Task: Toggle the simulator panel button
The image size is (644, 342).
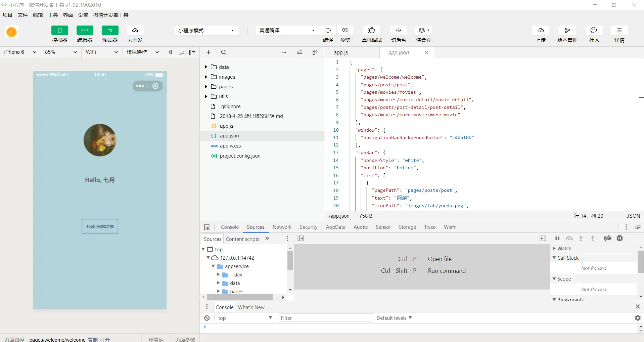Action: click(59, 30)
